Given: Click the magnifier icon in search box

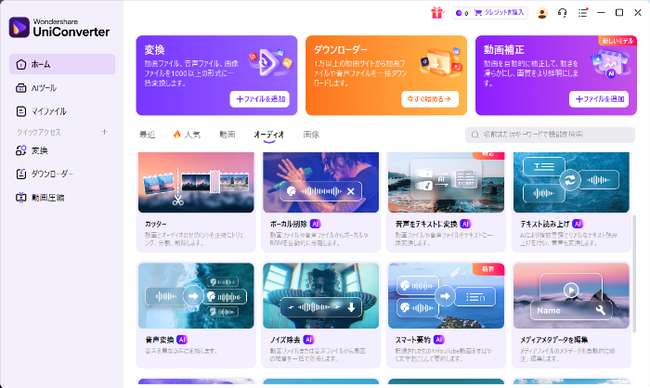Looking at the screenshot, I should [475, 134].
